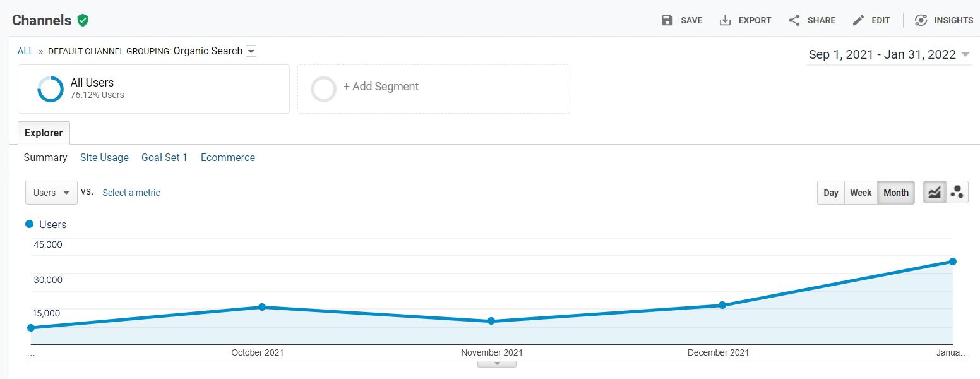Click the ALL breadcrumb link
Image resolution: width=980 pixels, height=379 pixels.
[25, 51]
